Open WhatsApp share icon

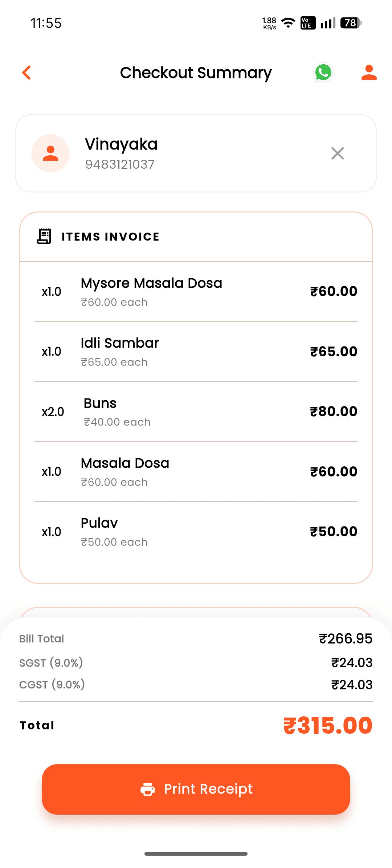(323, 73)
